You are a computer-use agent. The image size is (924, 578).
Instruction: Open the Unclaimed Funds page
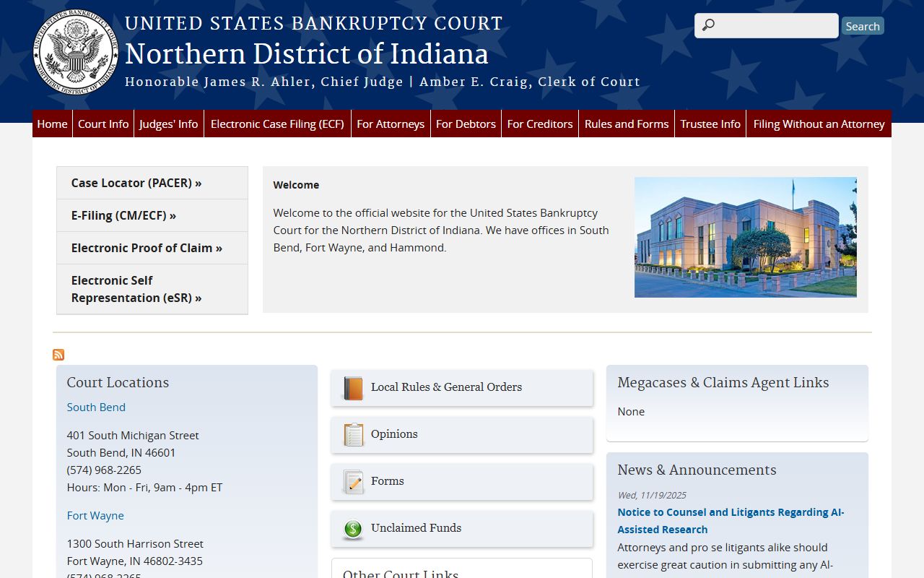point(462,529)
